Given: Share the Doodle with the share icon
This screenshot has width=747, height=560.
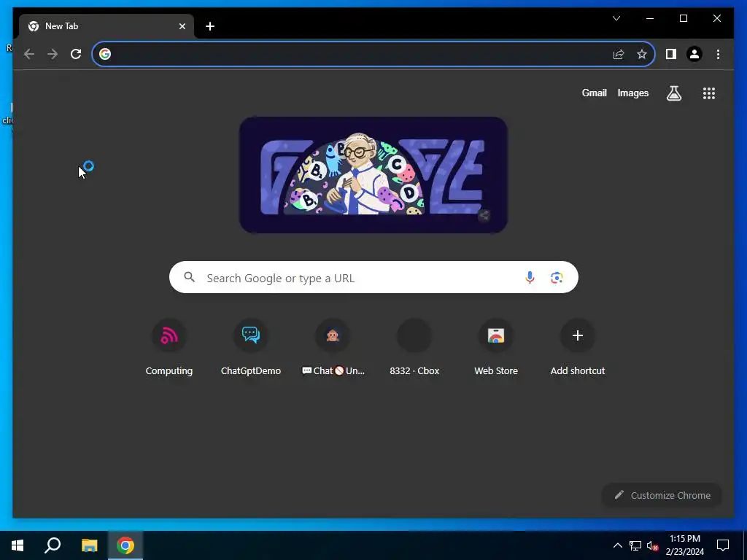Looking at the screenshot, I should pyautogui.click(x=484, y=215).
